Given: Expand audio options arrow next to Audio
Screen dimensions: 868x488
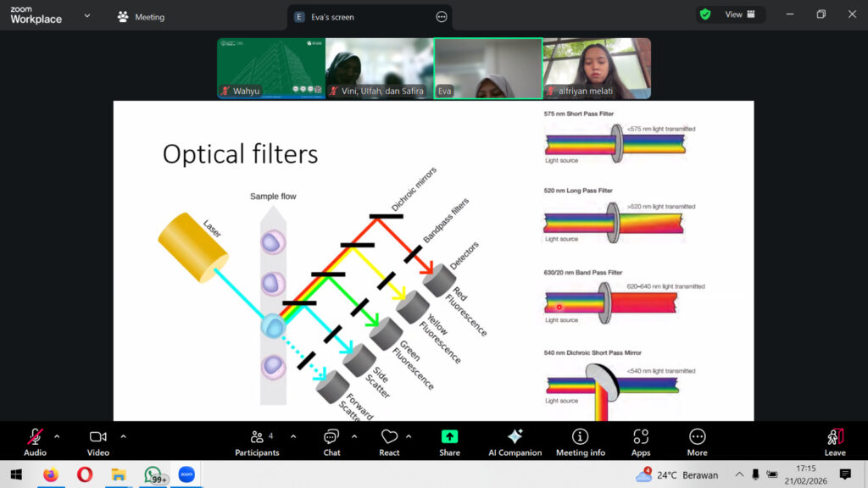Looking at the screenshot, I should 57,436.
